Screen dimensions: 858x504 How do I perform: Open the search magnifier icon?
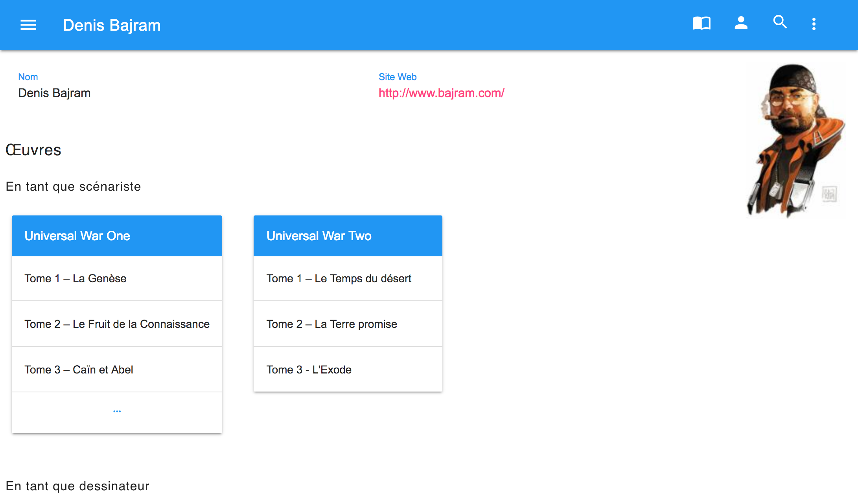(x=780, y=22)
